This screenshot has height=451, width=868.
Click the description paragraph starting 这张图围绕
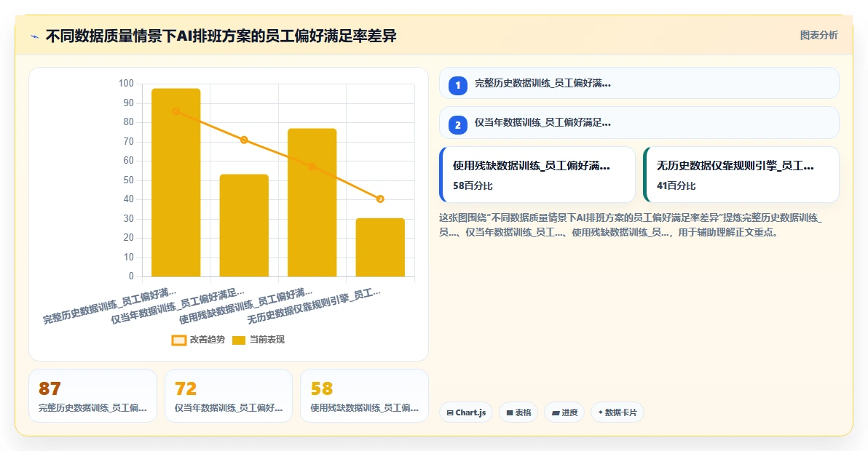coord(631,225)
